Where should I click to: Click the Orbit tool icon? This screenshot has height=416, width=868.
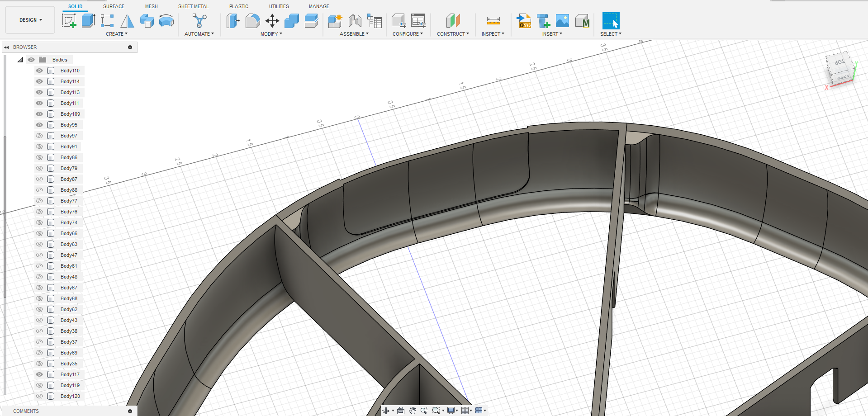386,411
